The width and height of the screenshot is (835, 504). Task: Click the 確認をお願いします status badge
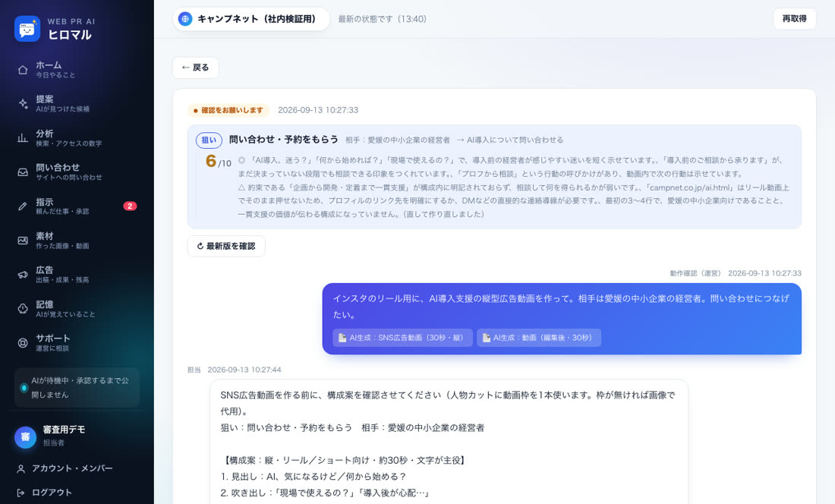(x=228, y=110)
